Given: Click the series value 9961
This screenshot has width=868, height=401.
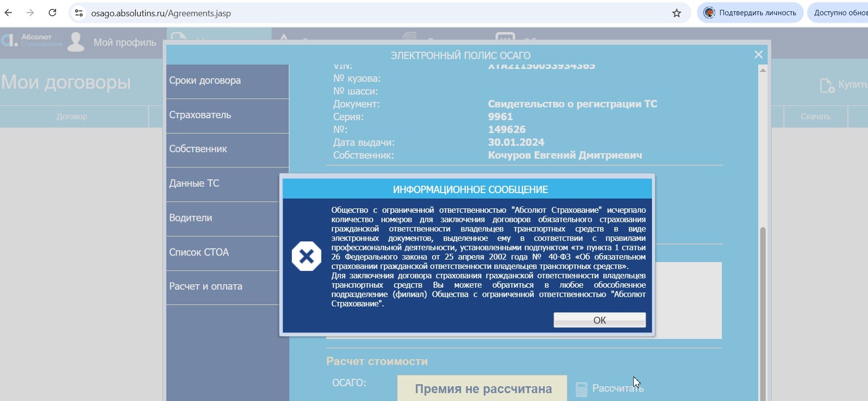Looking at the screenshot, I should point(500,117).
